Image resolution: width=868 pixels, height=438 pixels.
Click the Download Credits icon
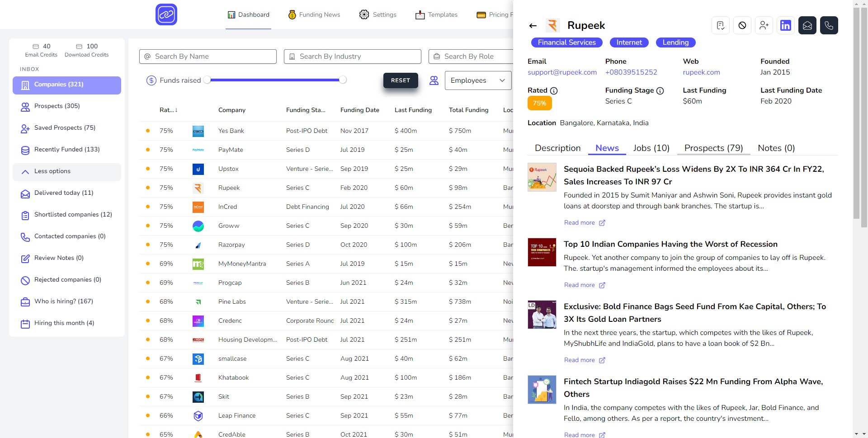(x=79, y=46)
